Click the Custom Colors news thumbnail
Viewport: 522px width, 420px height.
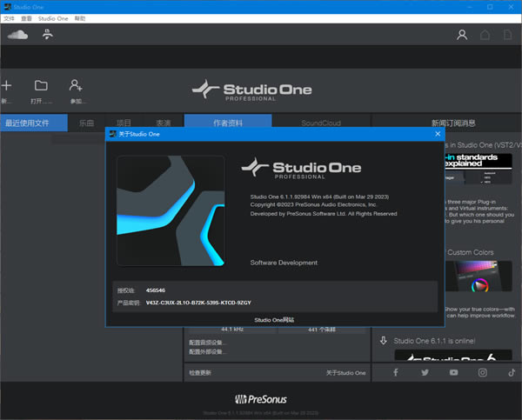click(x=478, y=277)
